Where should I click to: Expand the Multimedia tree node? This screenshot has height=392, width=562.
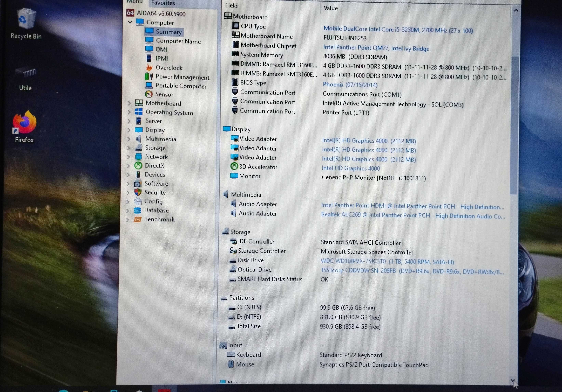(128, 139)
